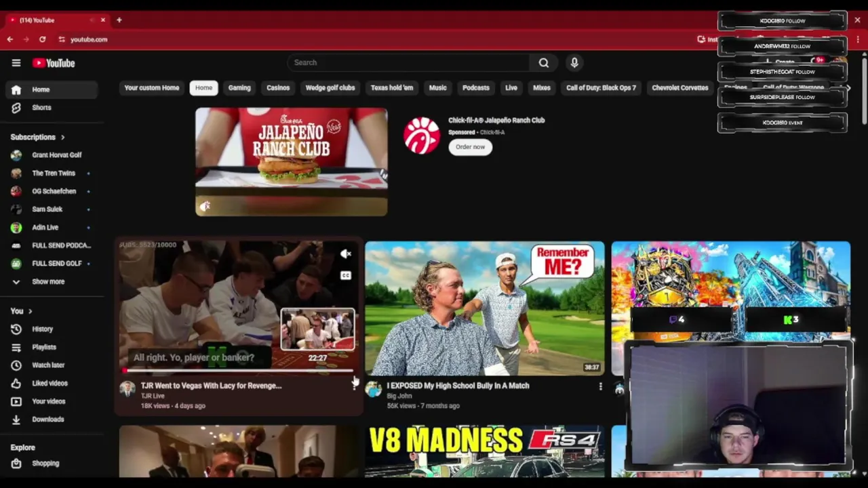Go back with browser back arrow

tap(10, 39)
